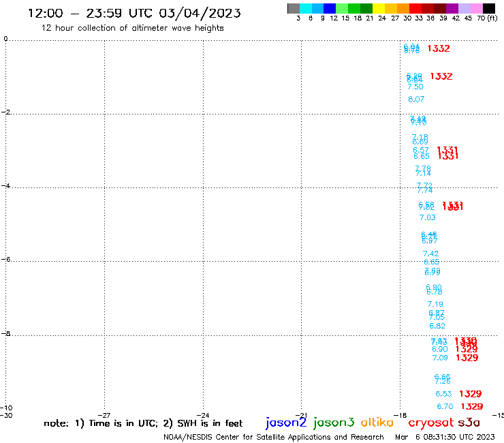
Task: Select the wave height value "7.09"
Action: (440, 358)
